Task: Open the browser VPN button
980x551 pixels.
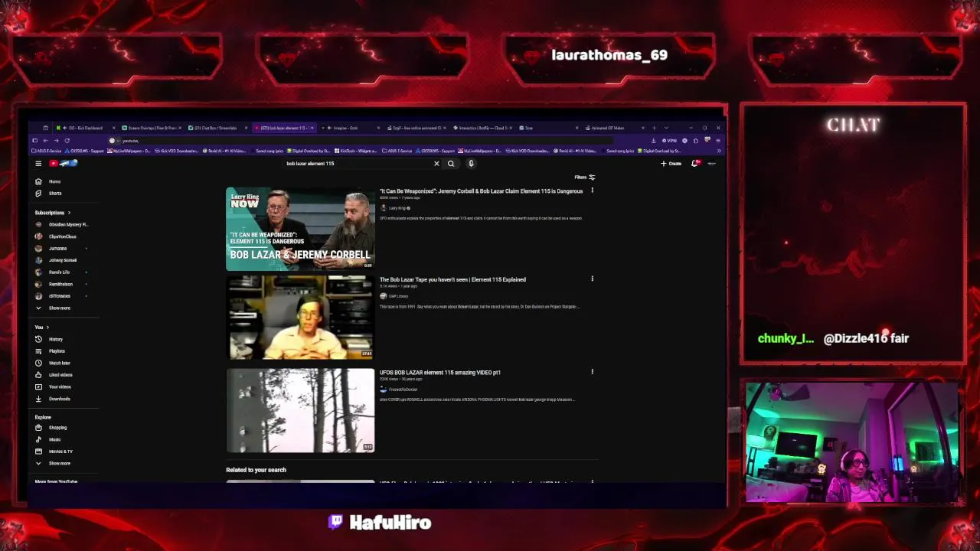Action: pos(669,140)
